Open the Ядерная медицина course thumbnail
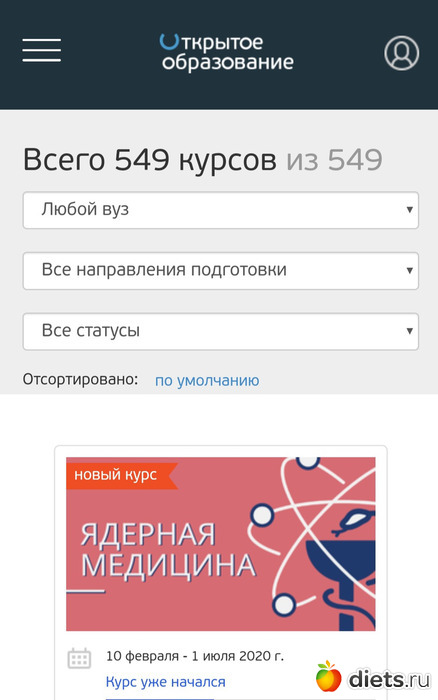 pyautogui.click(x=221, y=544)
